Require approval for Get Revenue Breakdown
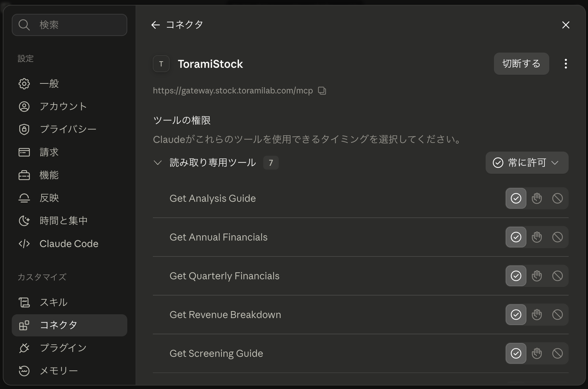Screen dimensions: 588x389 pos(537,315)
